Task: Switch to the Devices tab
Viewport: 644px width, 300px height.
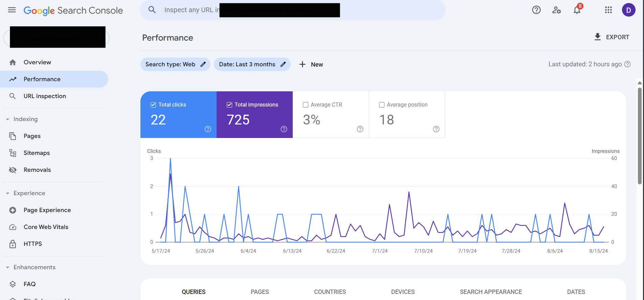Action: [403, 292]
